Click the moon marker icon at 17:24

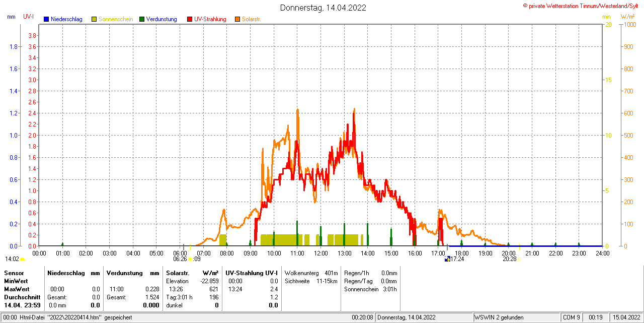(x=447, y=259)
